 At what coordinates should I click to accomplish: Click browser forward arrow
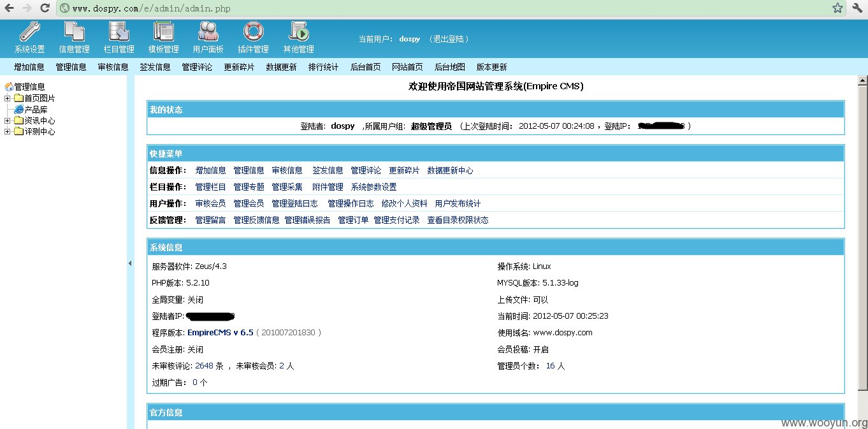(x=27, y=8)
